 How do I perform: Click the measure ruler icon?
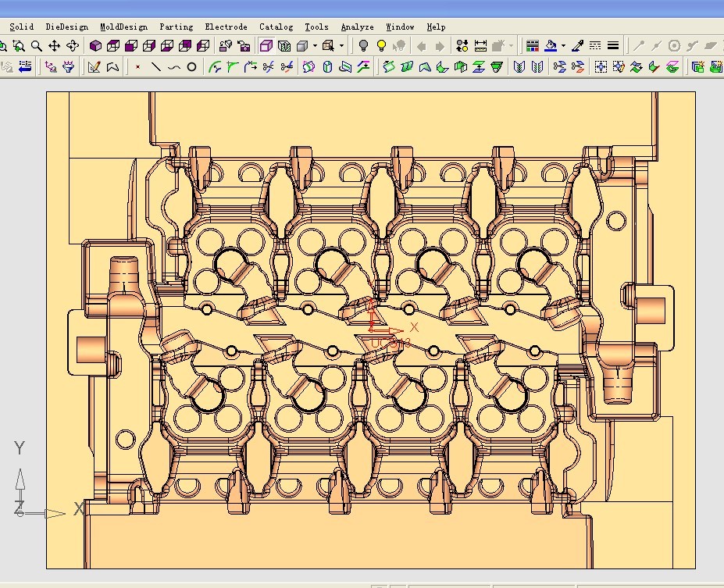pos(480,46)
